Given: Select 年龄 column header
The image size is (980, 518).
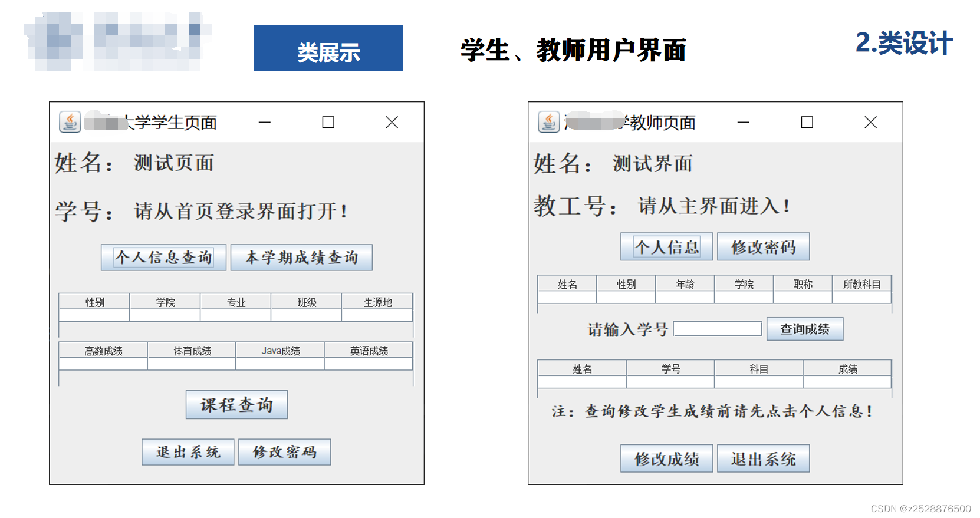Looking at the screenshot, I should point(685,284).
